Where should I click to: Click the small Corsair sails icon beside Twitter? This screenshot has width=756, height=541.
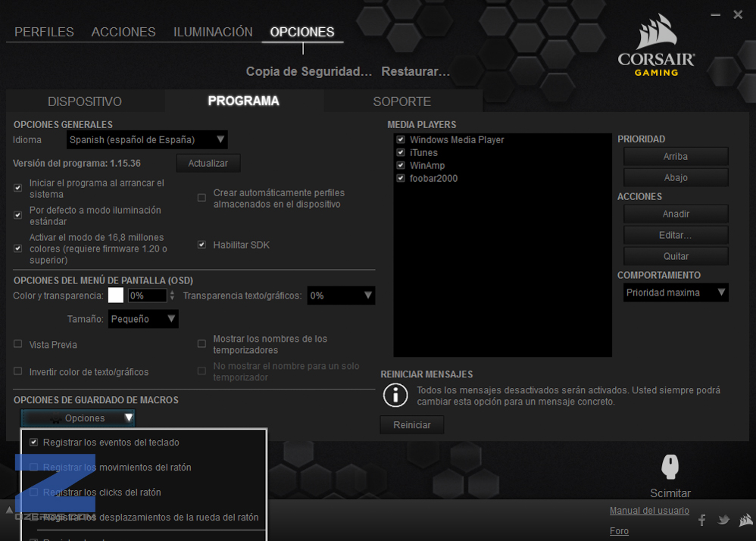(x=745, y=520)
